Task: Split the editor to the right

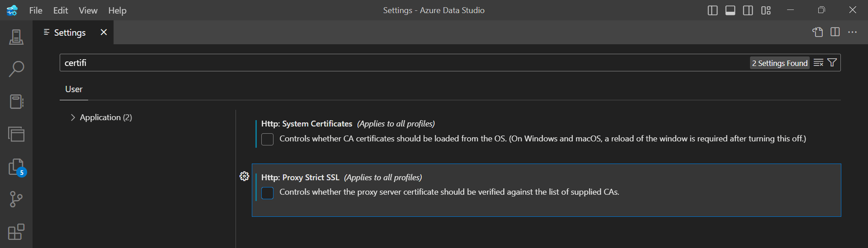Action: point(835,32)
